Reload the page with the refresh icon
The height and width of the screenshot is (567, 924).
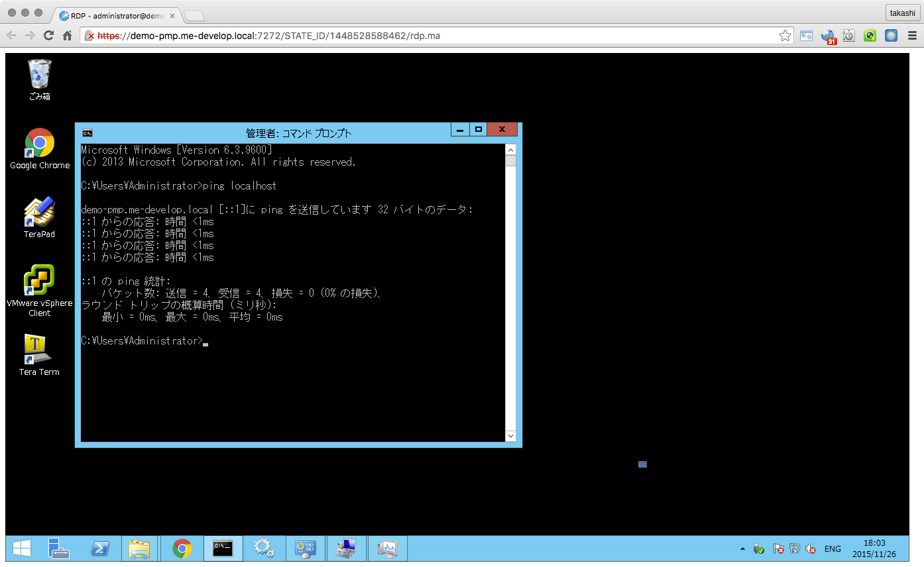click(x=48, y=36)
